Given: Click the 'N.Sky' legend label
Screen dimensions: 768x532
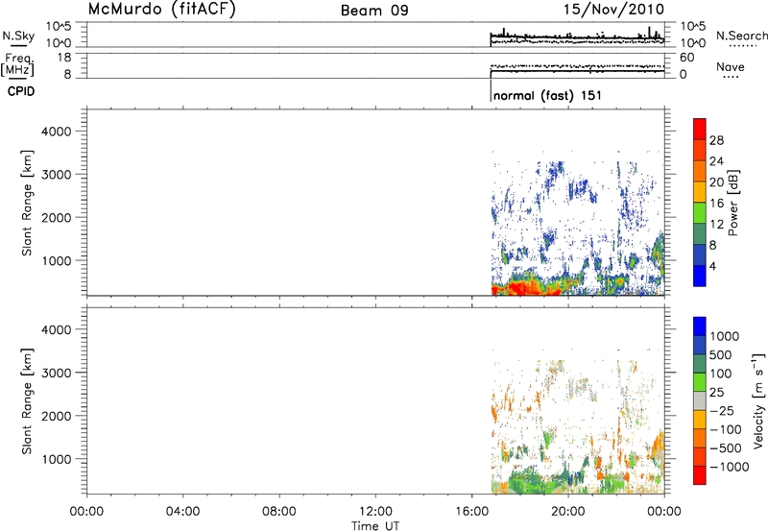Looking at the screenshot, I should (18, 36).
